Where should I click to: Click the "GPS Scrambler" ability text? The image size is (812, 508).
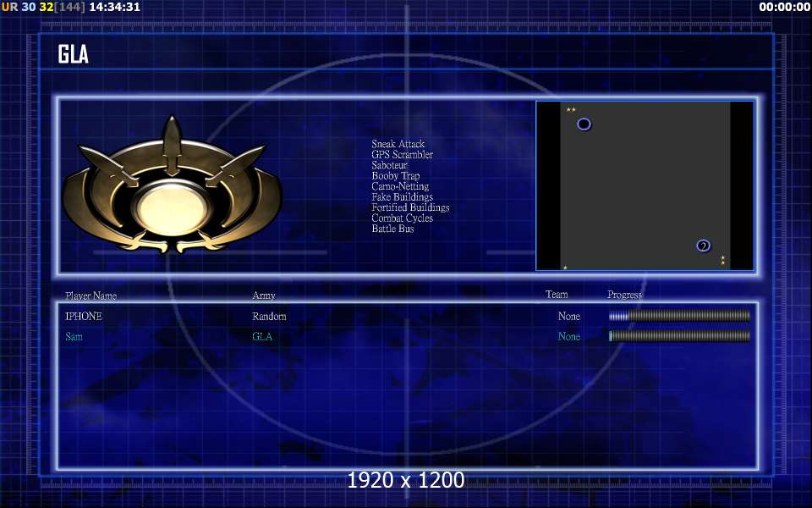pyautogui.click(x=402, y=154)
